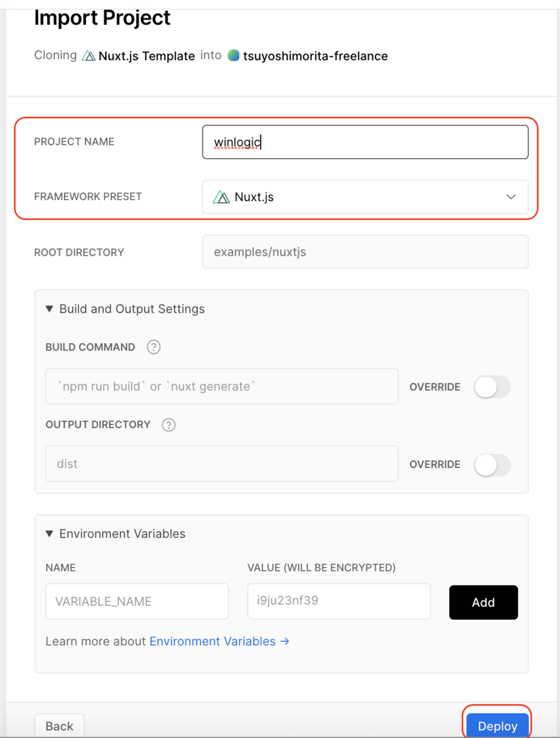
Task: Focus the environment variable value field
Action: (339, 601)
